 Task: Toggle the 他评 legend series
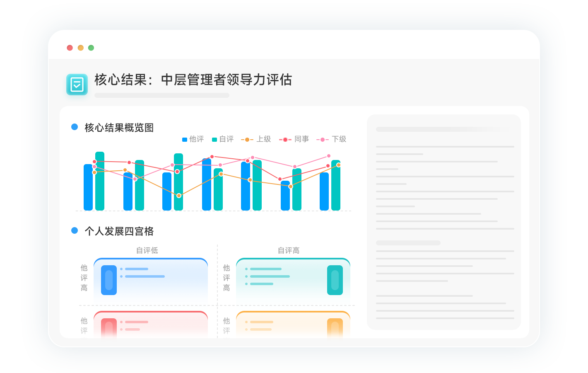(x=193, y=139)
